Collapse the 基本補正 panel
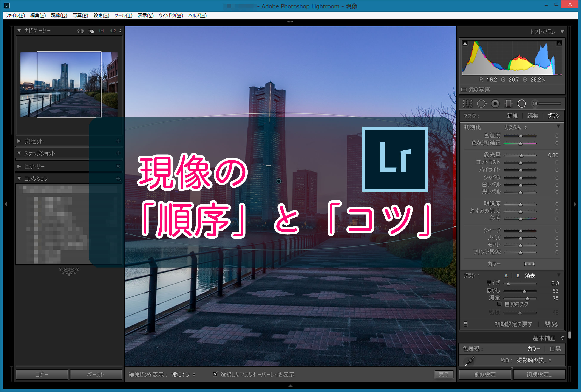The width and height of the screenshot is (581, 392). pos(562,338)
